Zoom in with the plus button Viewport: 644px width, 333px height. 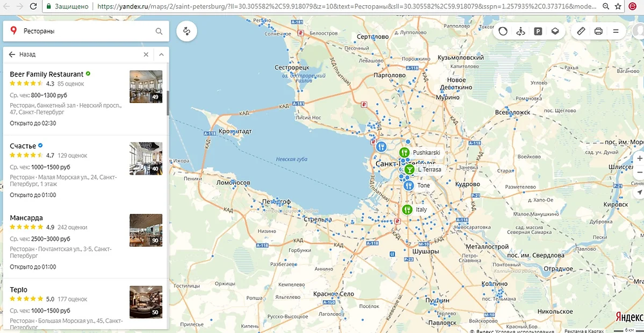639,158
